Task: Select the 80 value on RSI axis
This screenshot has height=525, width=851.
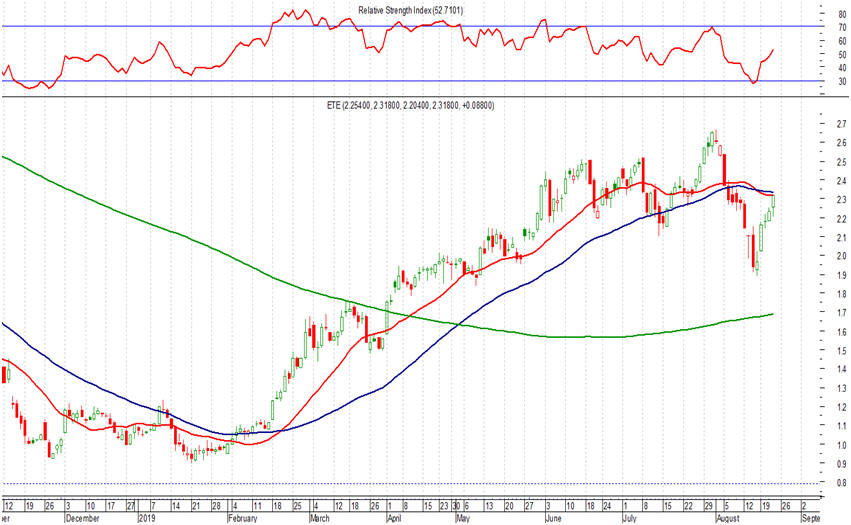Action: (x=842, y=15)
